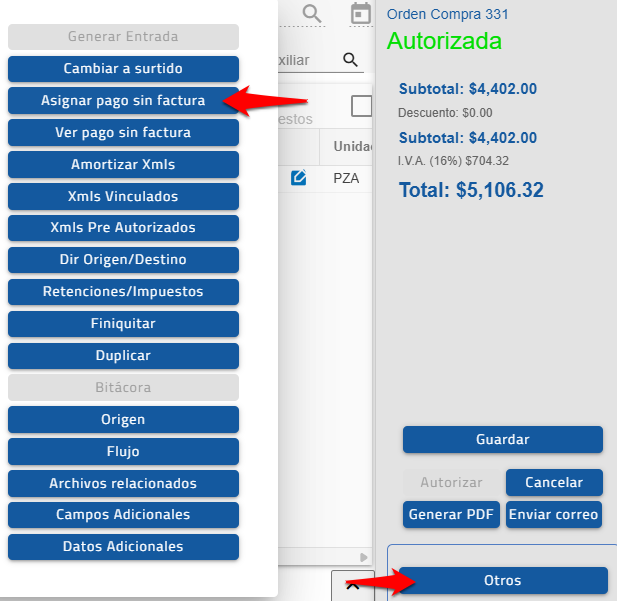The width and height of the screenshot is (617, 601).
Task: Collapse panel with the up chevron
Action: click(x=352, y=587)
